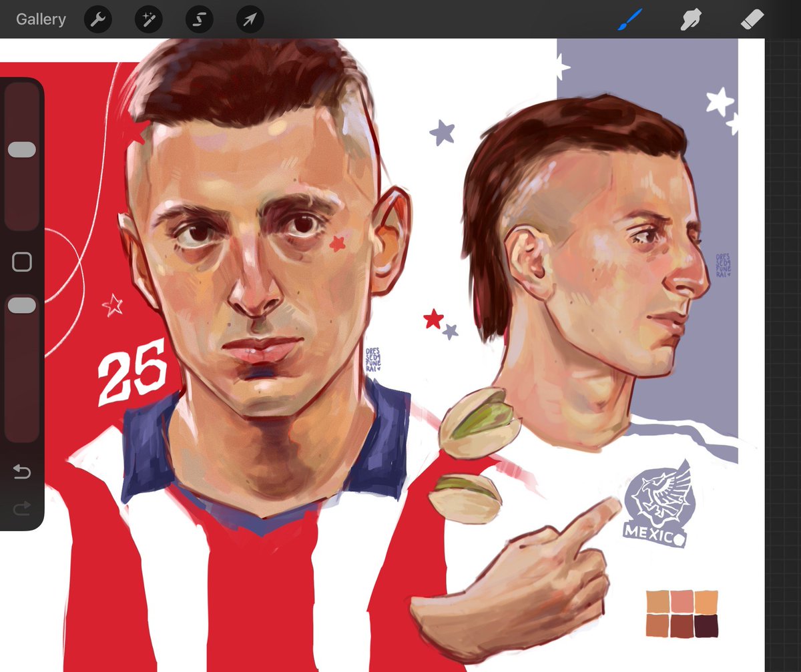Adjust the brush size slider handle

(22, 149)
